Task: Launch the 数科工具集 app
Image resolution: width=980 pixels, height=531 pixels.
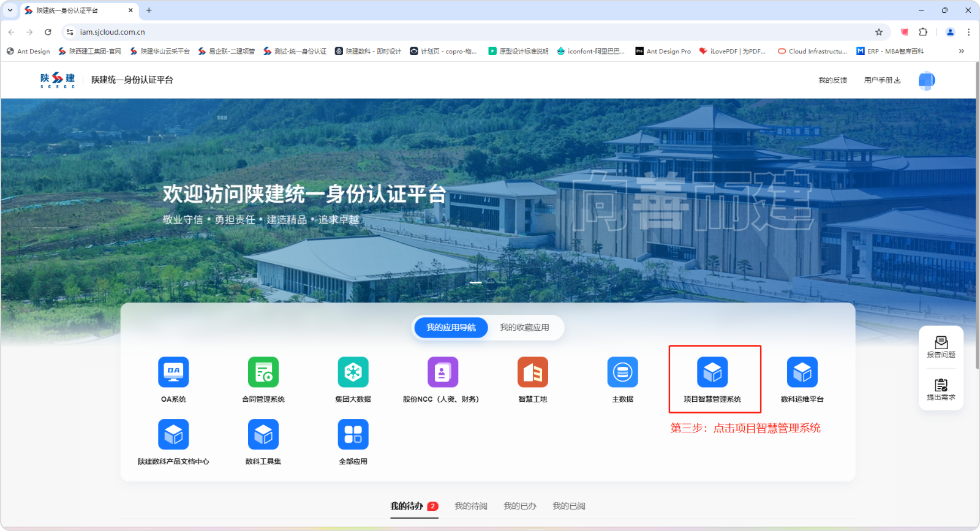Action: (x=263, y=435)
